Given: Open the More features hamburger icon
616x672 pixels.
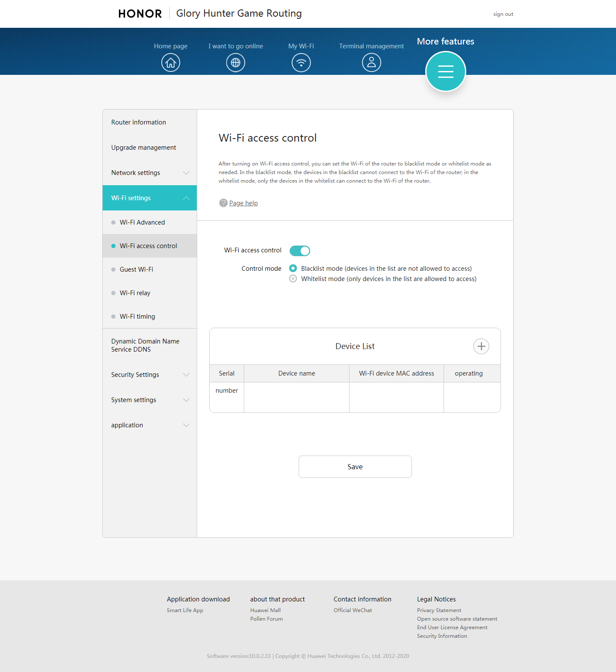Looking at the screenshot, I should [446, 71].
